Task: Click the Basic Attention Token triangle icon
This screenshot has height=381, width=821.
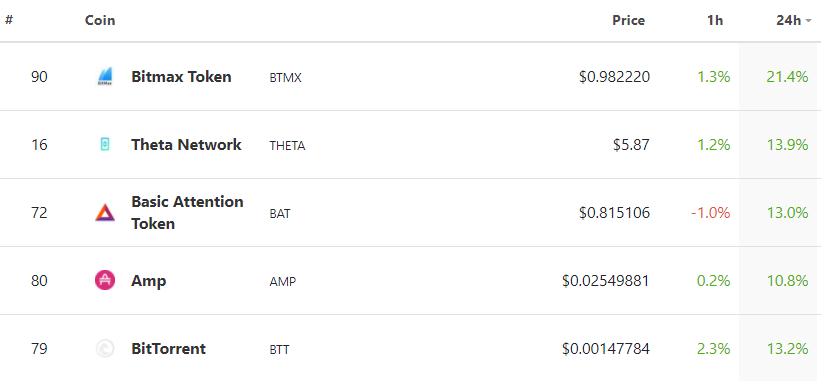Action: (105, 212)
